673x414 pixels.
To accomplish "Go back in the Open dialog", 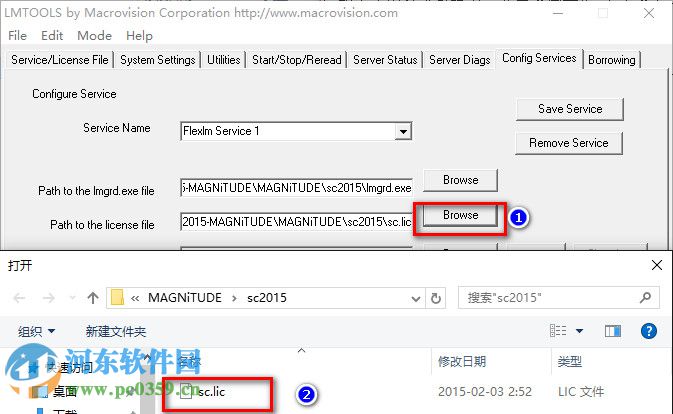I will click(20, 298).
